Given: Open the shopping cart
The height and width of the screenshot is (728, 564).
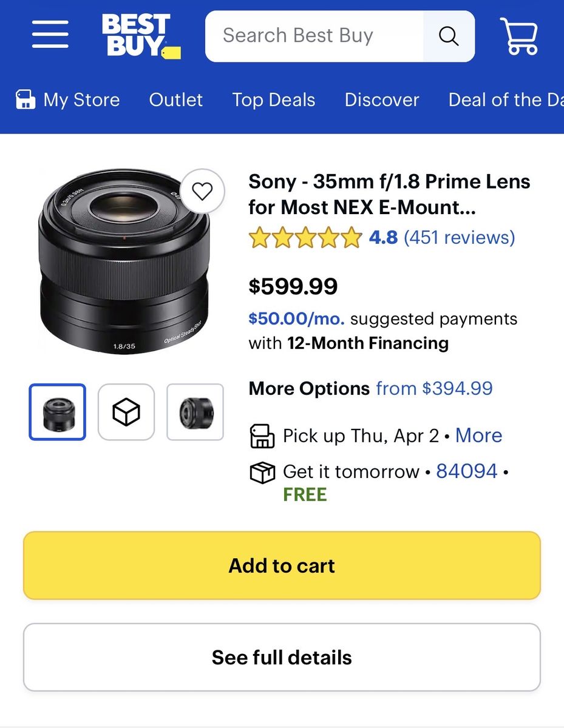Looking at the screenshot, I should pos(519,36).
